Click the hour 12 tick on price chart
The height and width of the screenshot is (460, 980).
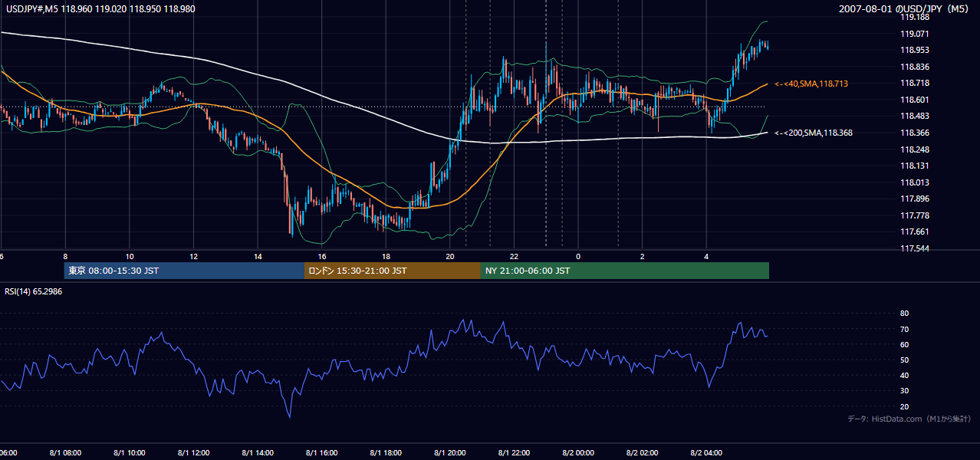click(x=193, y=256)
